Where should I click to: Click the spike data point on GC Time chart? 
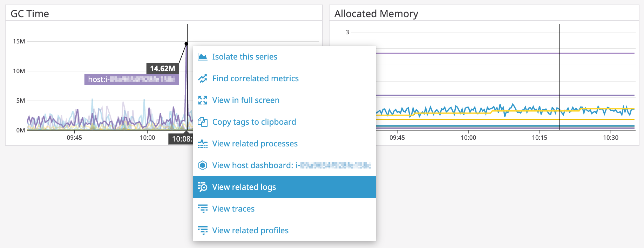(187, 43)
